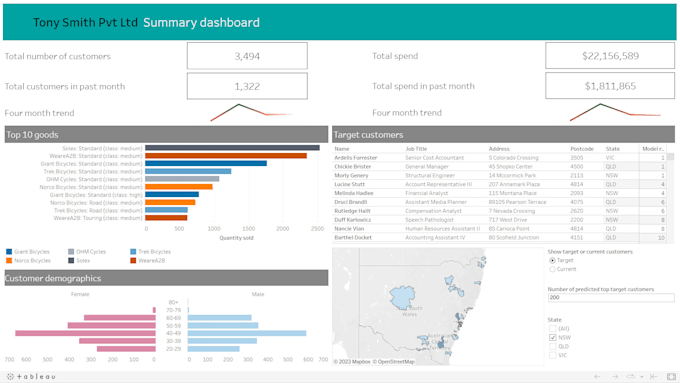
Task: Click the revert view icon in footer
Action: point(654,376)
